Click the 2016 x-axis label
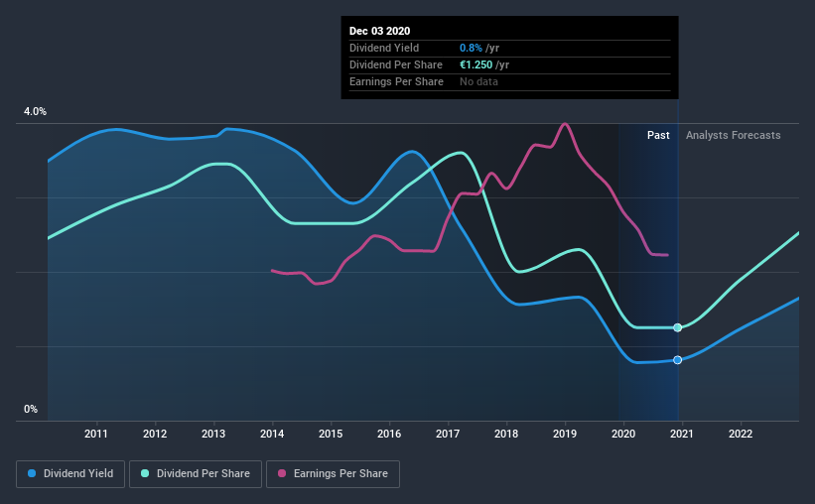 [x=389, y=434]
